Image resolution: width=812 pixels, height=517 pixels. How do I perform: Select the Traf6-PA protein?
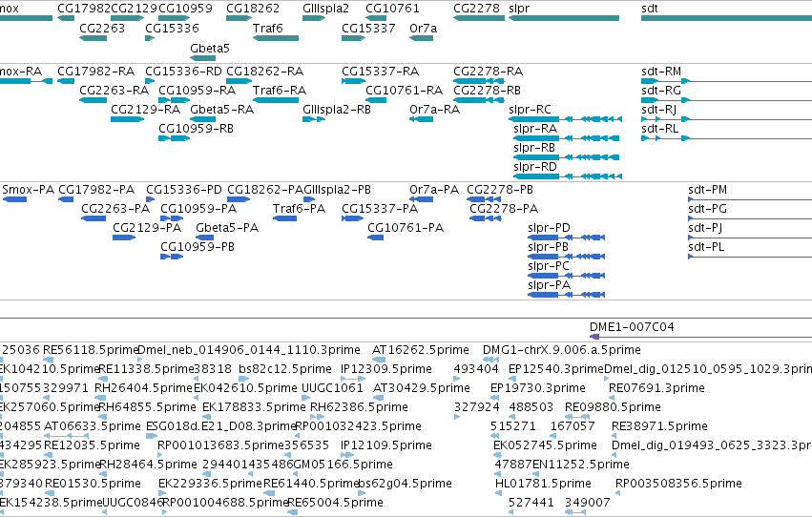(x=284, y=218)
